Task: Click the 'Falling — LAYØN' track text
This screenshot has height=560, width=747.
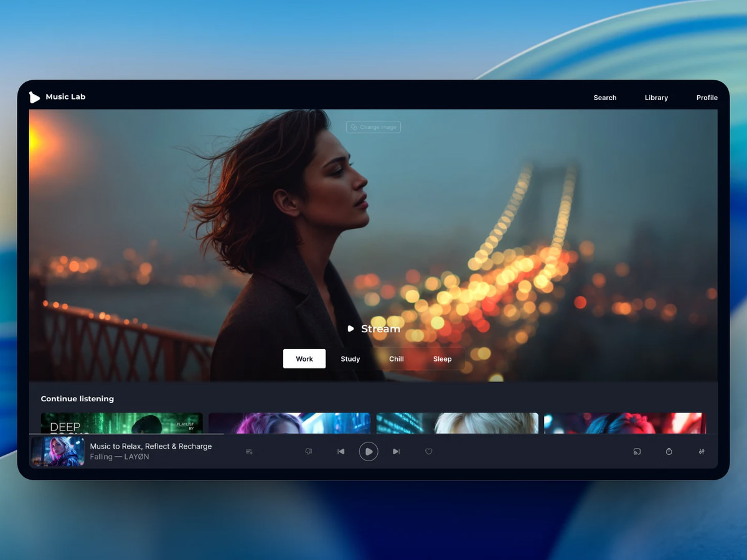Action: tap(120, 457)
